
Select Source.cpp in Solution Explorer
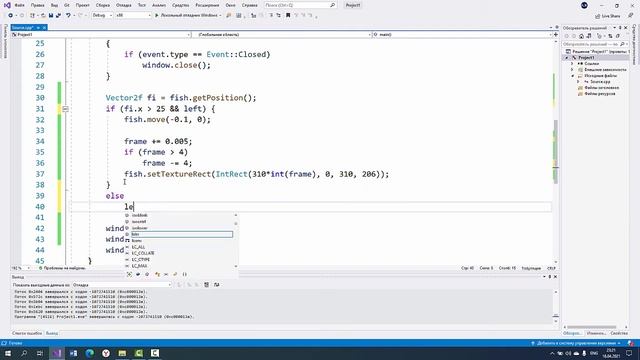coord(600,82)
